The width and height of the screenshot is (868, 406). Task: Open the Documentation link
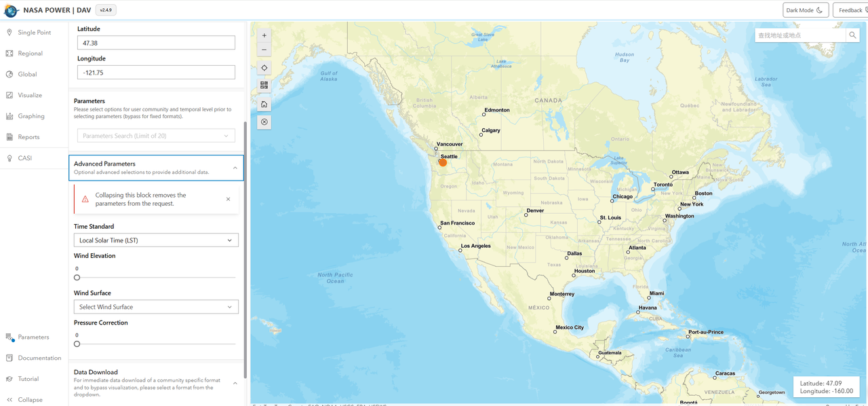click(x=39, y=358)
